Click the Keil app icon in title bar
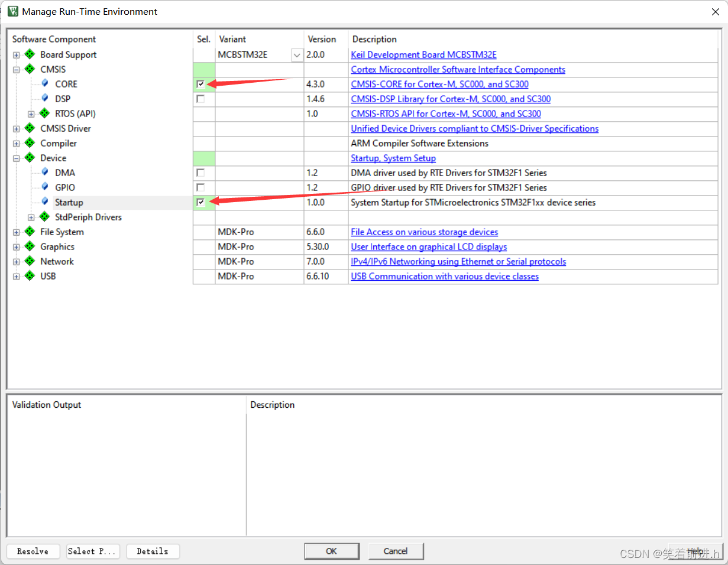This screenshot has width=728, height=565. (12, 11)
